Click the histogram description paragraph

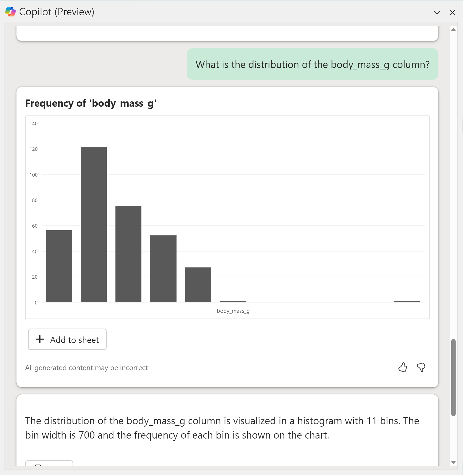[222, 428]
